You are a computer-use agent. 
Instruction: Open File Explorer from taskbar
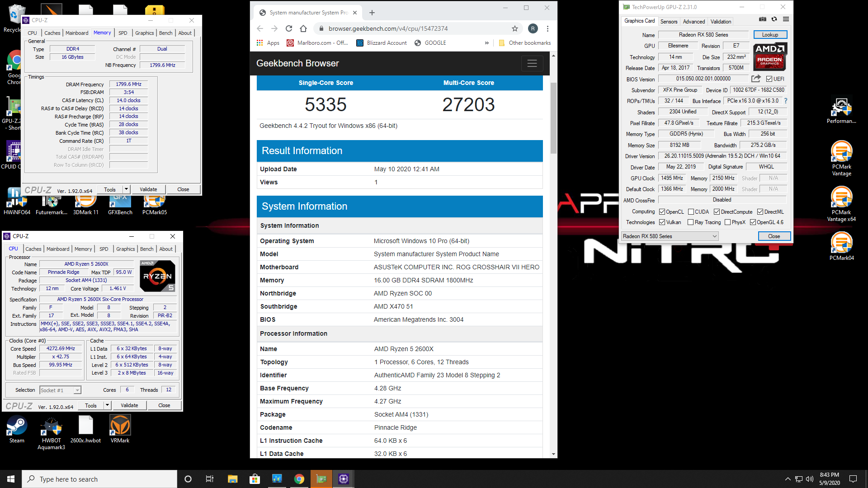point(232,479)
